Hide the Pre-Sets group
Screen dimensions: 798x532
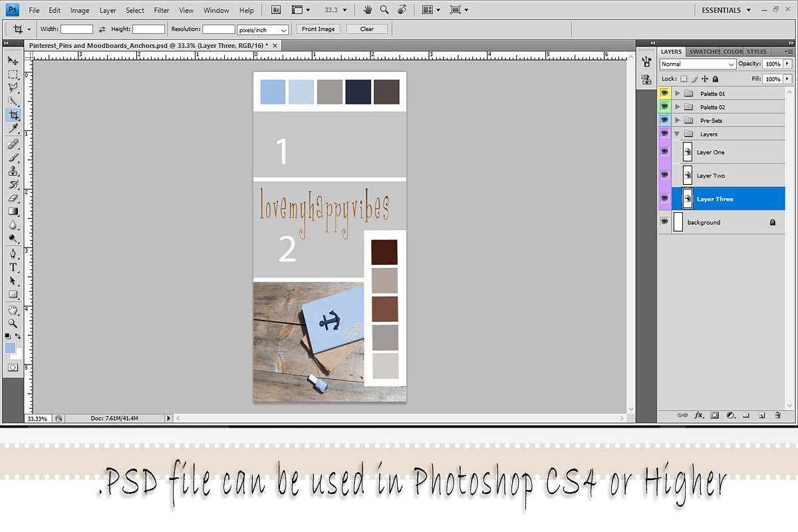click(664, 120)
